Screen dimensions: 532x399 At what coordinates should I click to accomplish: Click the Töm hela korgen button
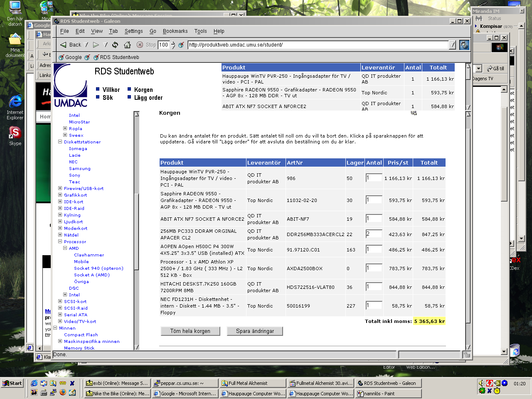pyautogui.click(x=190, y=331)
